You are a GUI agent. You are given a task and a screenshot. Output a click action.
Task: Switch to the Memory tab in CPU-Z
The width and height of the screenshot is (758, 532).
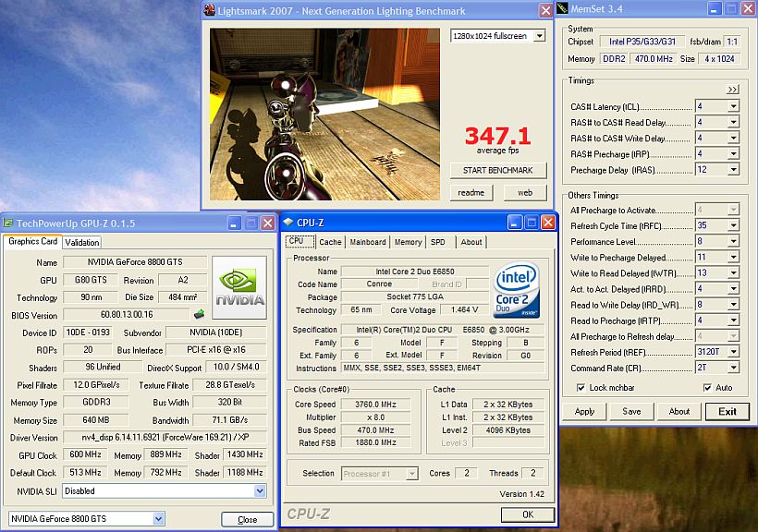(408, 242)
